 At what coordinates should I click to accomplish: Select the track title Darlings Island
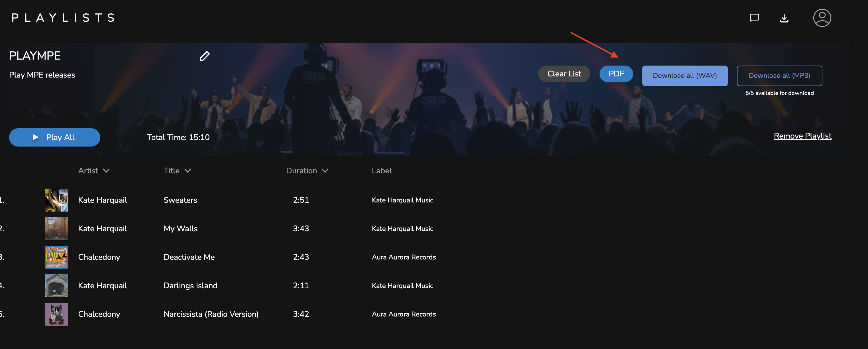pos(190,286)
